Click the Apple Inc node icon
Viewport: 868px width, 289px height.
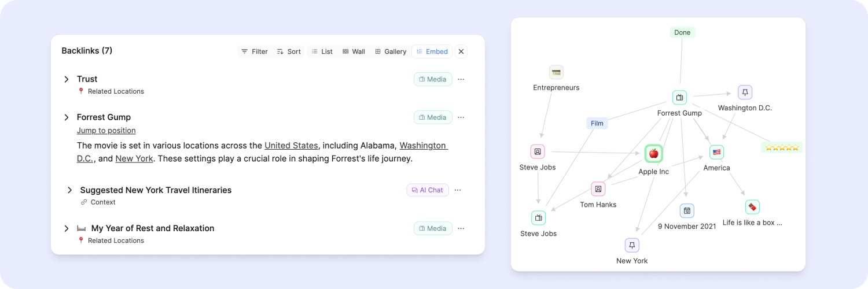point(653,154)
